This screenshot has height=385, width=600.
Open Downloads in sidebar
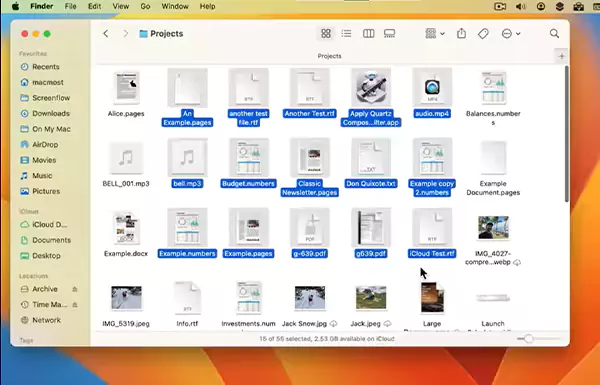coord(51,113)
